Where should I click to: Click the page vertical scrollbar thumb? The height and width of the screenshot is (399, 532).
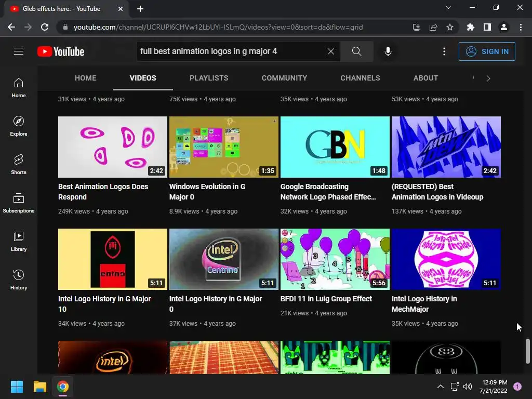(528, 351)
